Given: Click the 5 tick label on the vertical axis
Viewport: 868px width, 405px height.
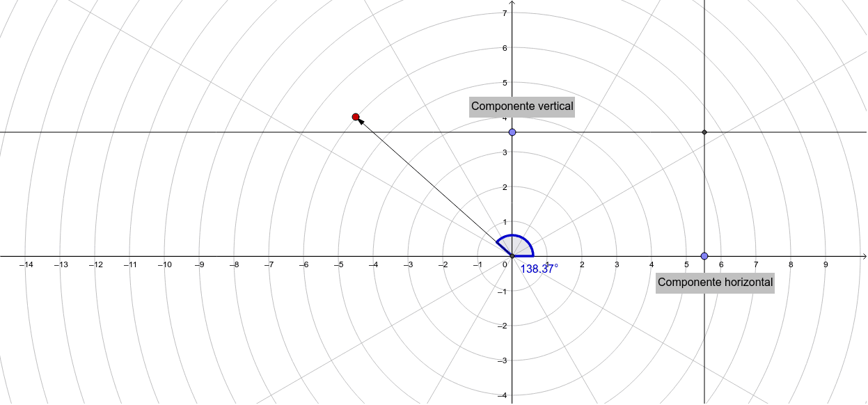Looking at the screenshot, I should (504, 83).
